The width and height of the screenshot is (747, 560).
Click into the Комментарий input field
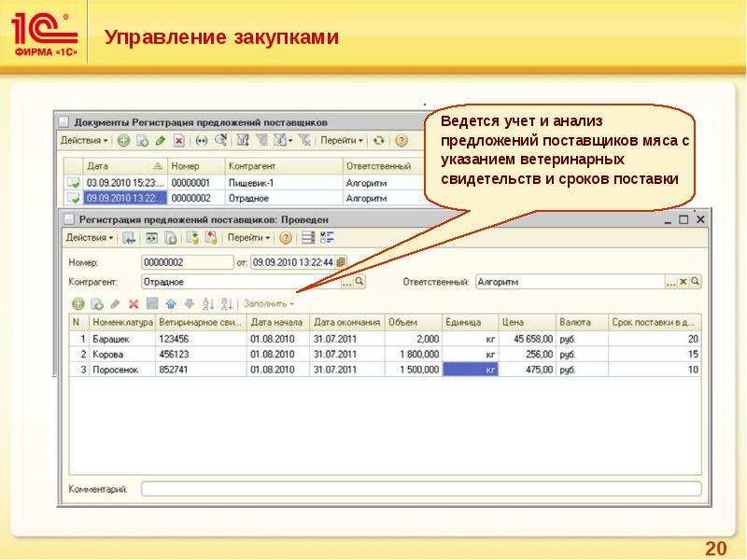[420, 488]
